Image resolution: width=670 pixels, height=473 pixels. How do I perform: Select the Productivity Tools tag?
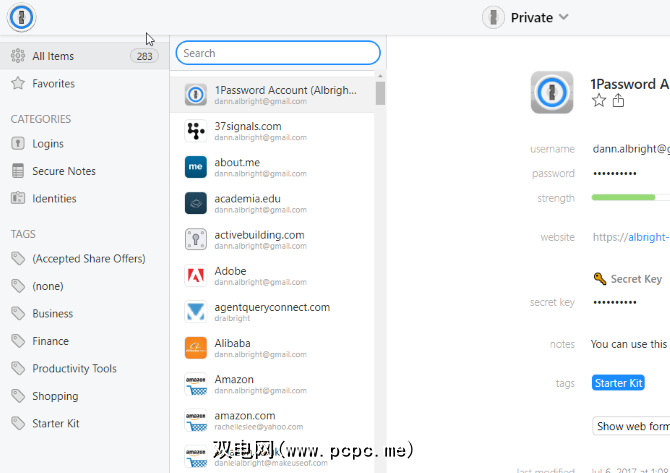click(85, 368)
